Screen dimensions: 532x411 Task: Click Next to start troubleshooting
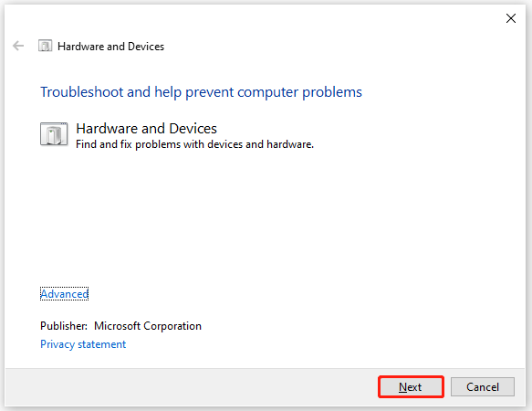pyautogui.click(x=411, y=387)
